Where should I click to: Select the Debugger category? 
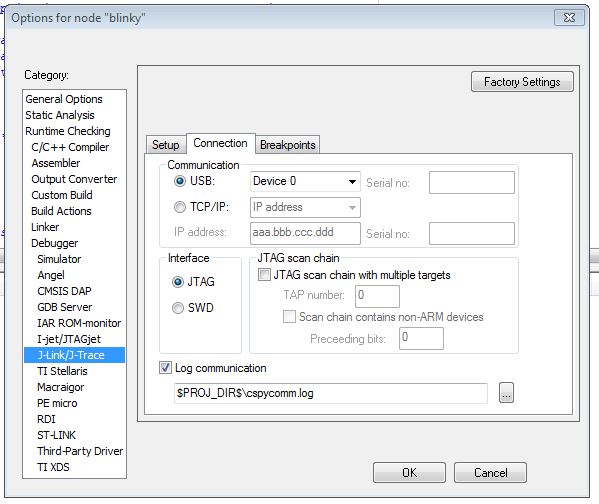(55, 243)
